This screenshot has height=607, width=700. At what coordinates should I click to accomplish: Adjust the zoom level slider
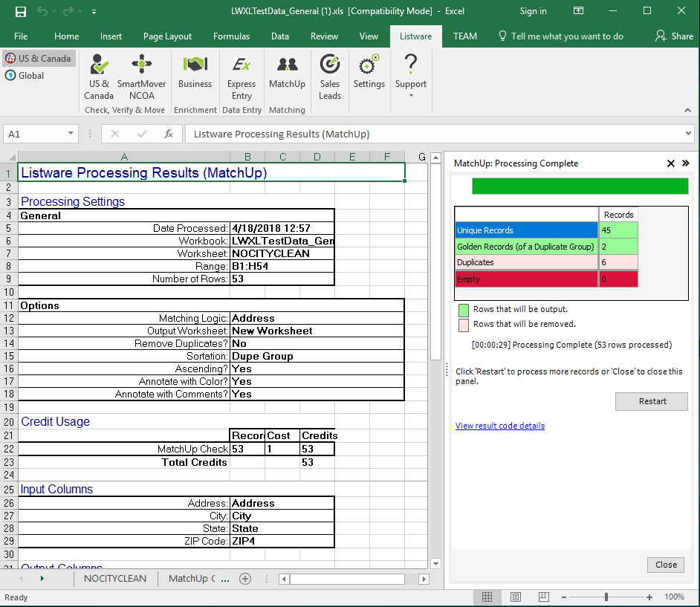click(606, 597)
